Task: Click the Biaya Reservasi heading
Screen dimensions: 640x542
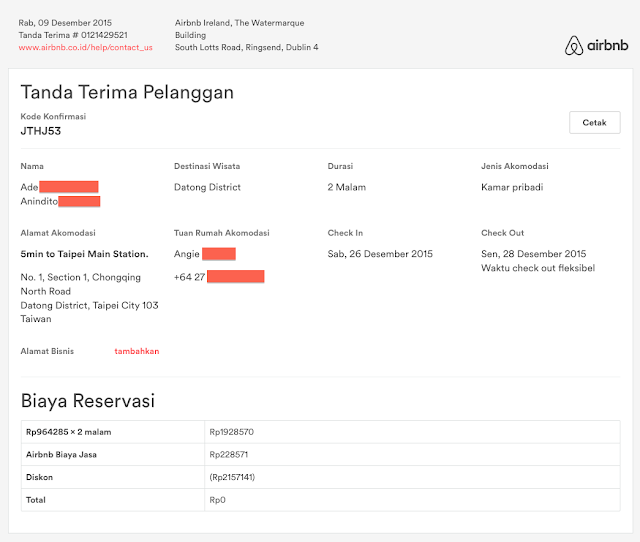Action: [88, 402]
